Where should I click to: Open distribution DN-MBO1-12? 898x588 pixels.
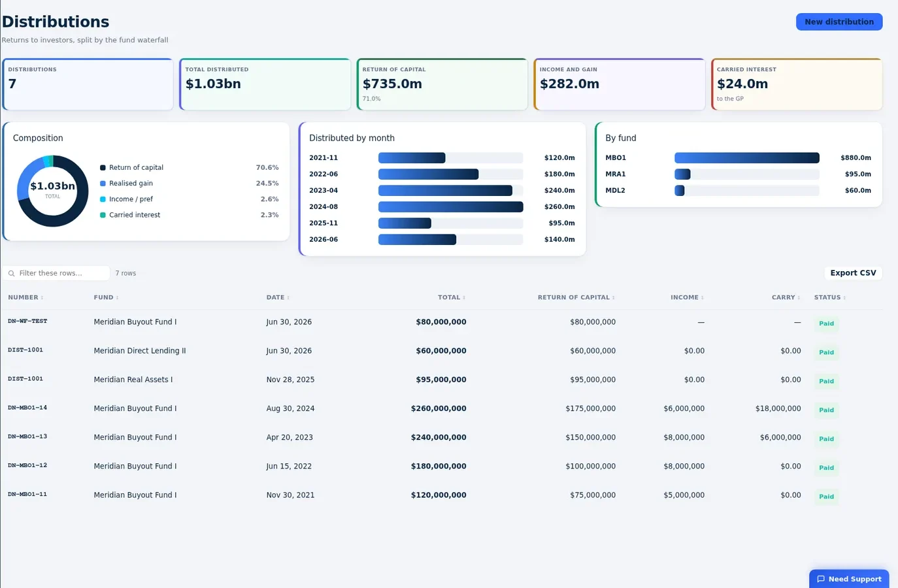pos(27,466)
